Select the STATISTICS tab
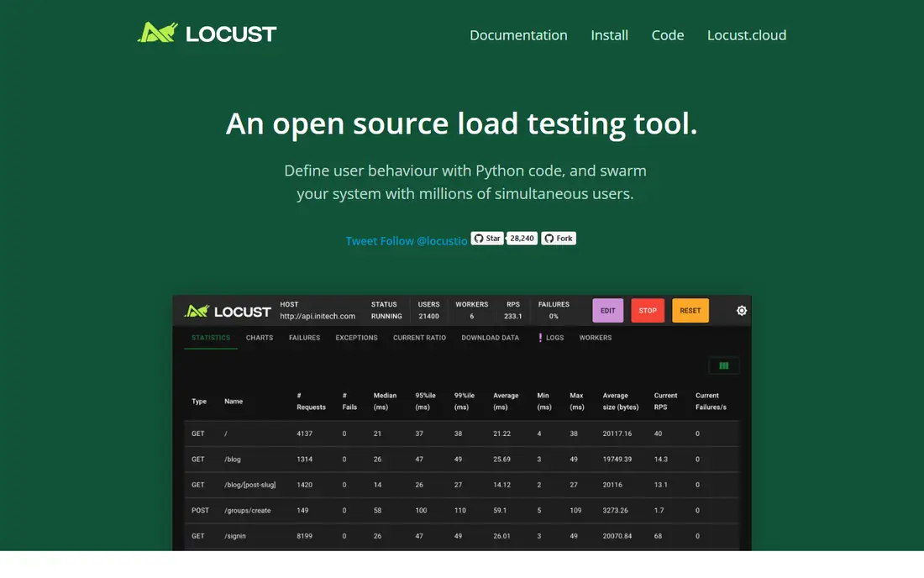 point(210,338)
